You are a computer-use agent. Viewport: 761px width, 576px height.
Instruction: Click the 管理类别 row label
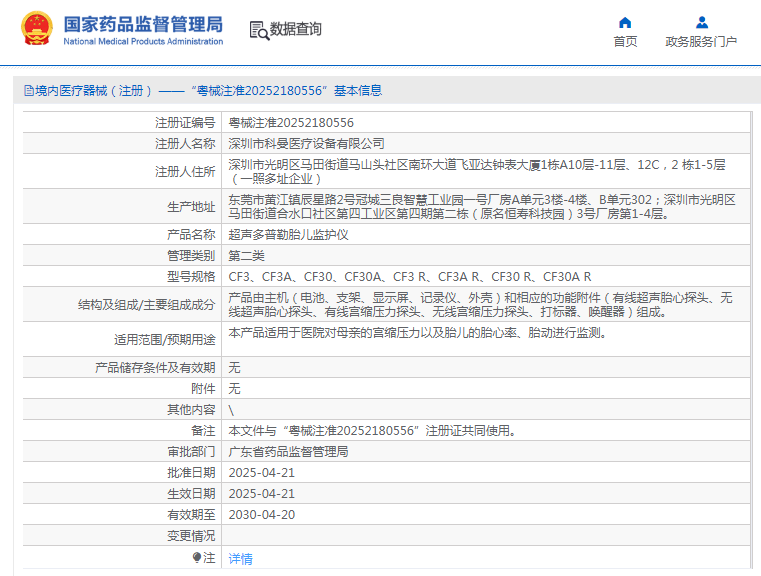point(191,256)
